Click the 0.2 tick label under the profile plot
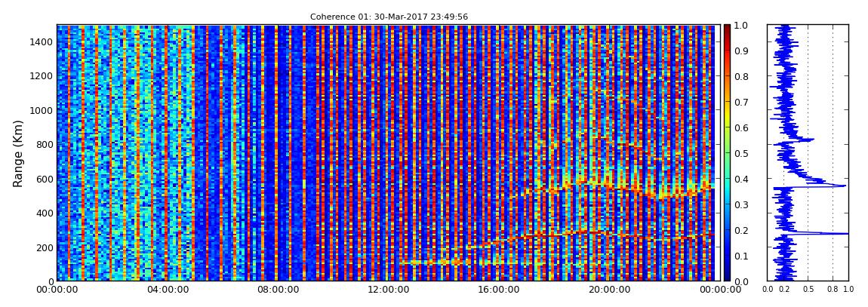Screen dimensions: 868x307 (784, 289)
